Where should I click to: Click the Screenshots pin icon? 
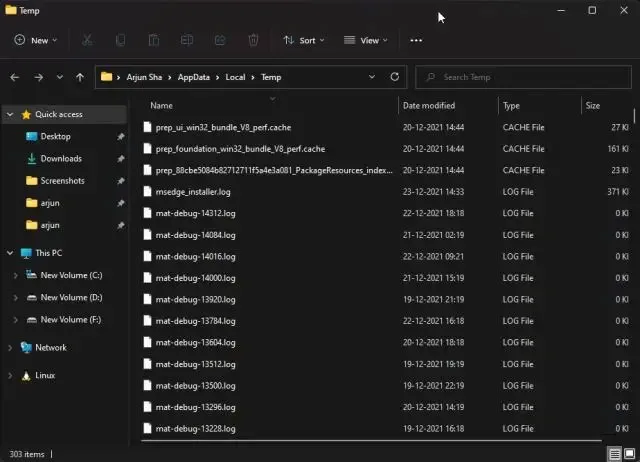tap(121, 181)
